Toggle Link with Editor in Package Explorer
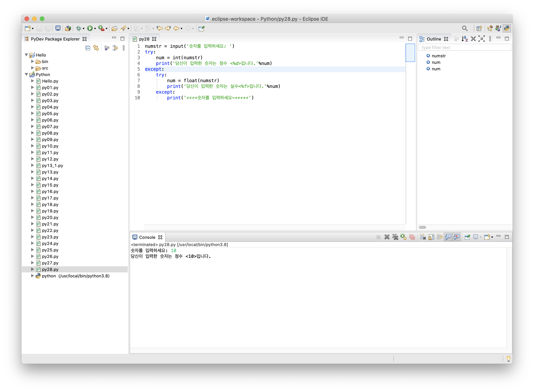Image resolution: width=534 pixels, height=392 pixels. [96, 48]
